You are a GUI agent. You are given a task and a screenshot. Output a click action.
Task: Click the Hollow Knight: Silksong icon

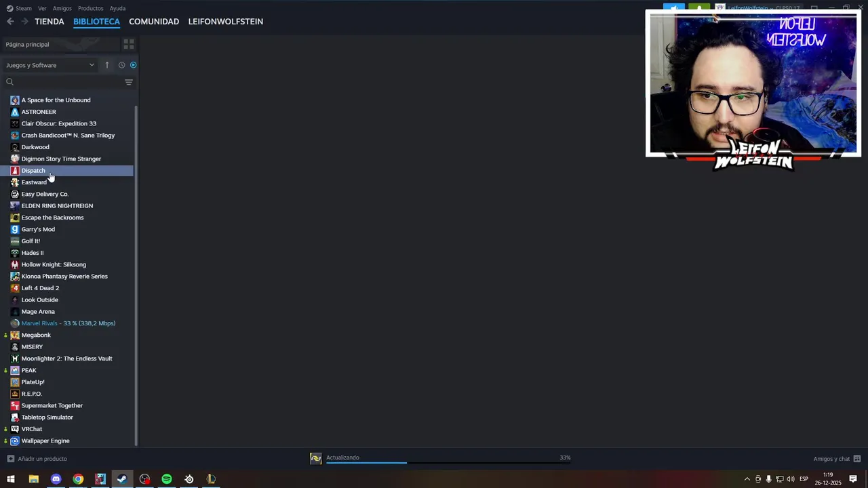(x=15, y=264)
